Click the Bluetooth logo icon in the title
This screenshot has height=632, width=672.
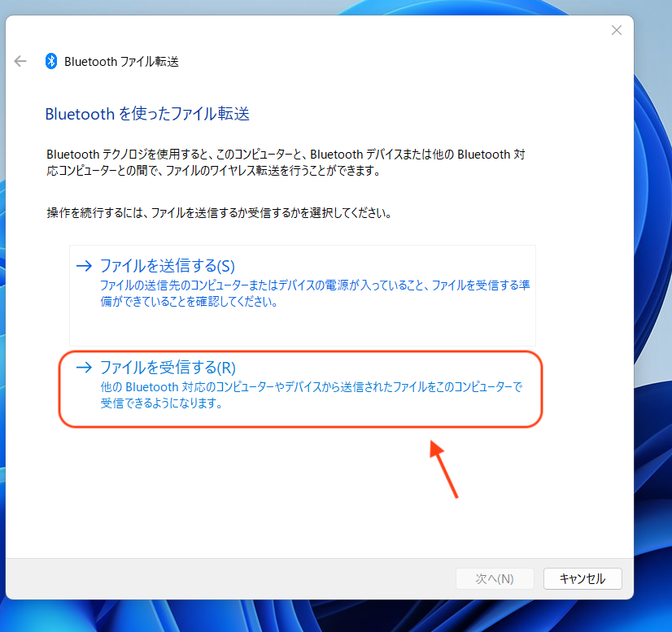pyautogui.click(x=51, y=61)
